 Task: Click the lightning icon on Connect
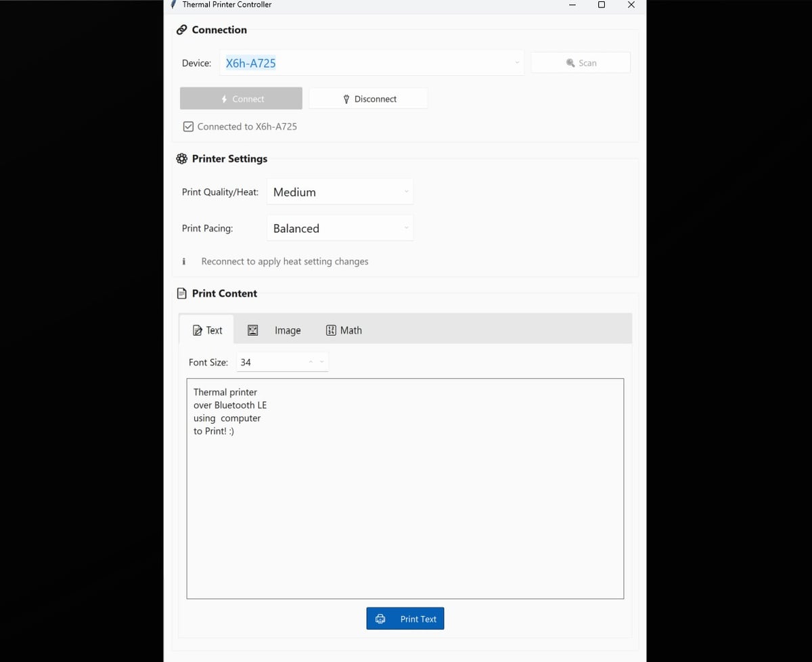(225, 99)
